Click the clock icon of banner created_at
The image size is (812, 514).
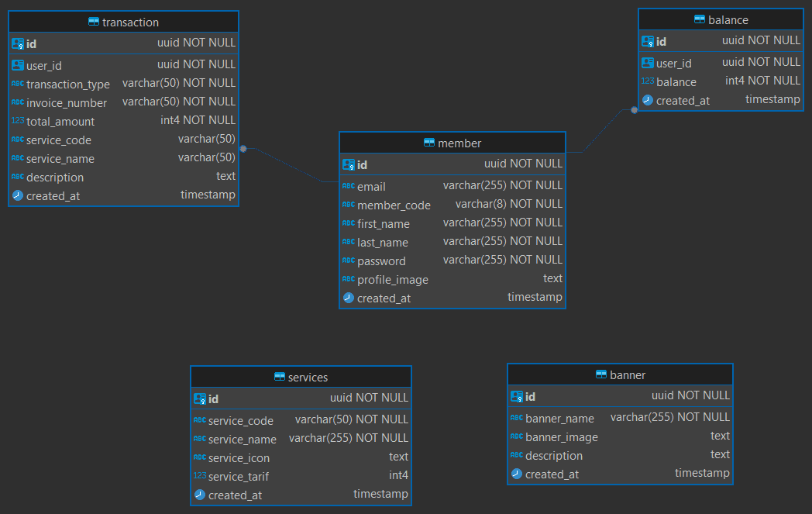pyautogui.click(x=516, y=474)
